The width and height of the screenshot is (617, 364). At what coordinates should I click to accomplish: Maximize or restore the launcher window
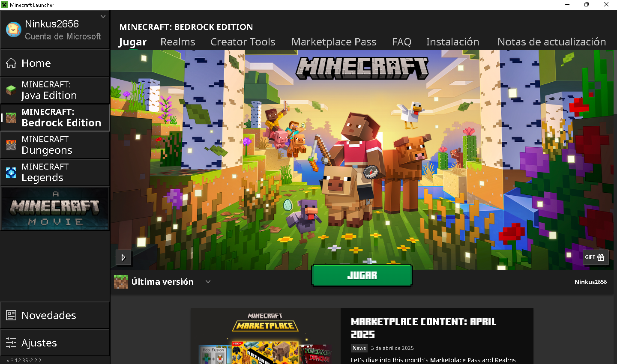pyautogui.click(x=587, y=5)
